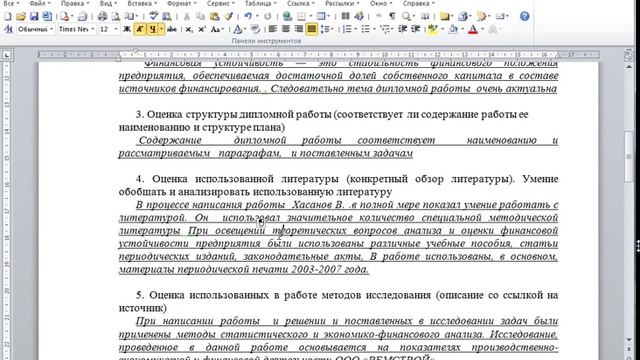Expand the line spacing dropdown
This screenshot has height=360, width=640.
pos(332,29)
